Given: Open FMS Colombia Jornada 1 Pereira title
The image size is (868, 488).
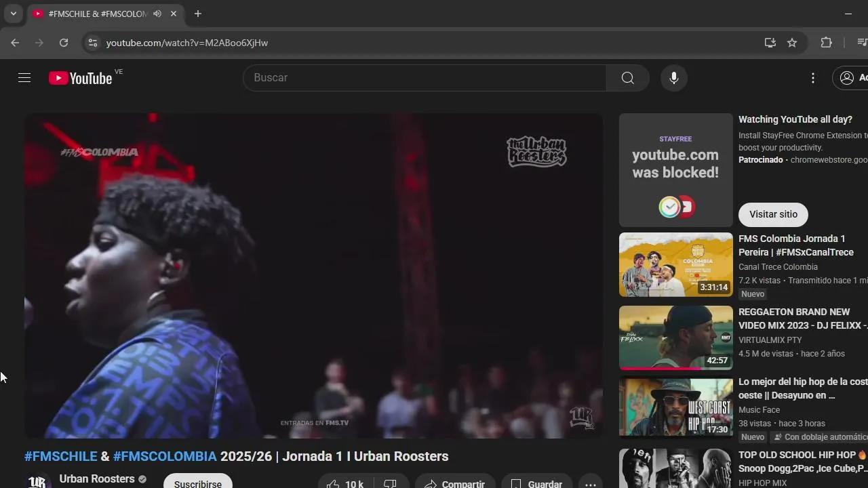Looking at the screenshot, I should 796,245.
